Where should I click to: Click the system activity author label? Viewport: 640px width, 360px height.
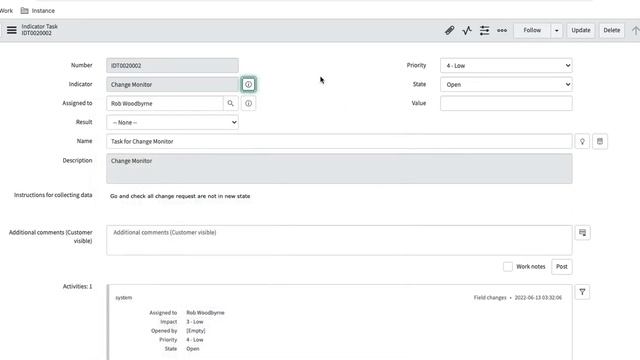click(x=124, y=298)
